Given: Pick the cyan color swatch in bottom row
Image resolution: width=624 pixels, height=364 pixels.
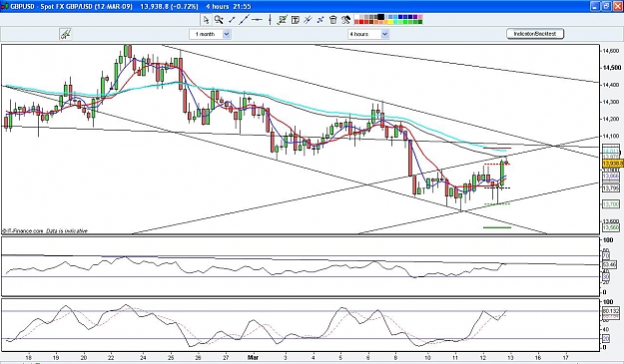Looking at the screenshot, I should (395, 22).
